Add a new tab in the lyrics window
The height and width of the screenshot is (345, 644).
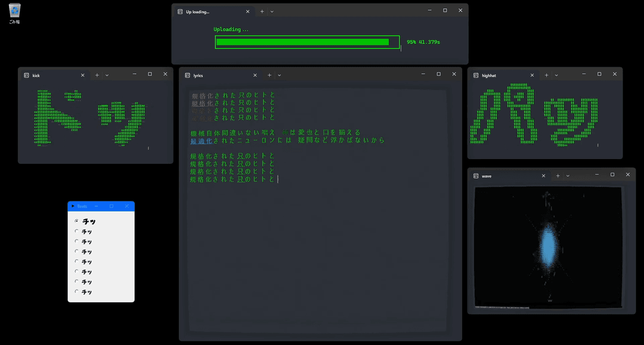click(270, 75)
